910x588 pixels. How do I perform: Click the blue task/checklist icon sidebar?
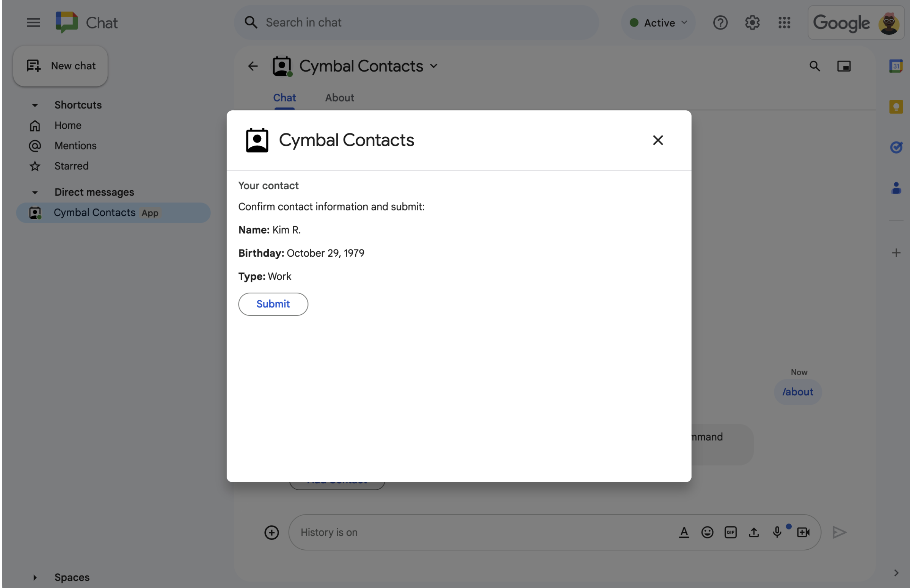click(x=896, y=146)
